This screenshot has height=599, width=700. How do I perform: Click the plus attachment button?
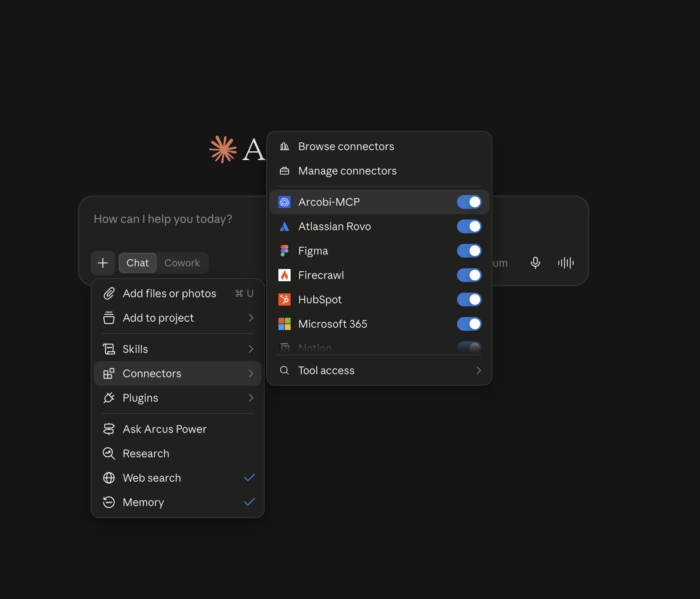coord(103,263)
